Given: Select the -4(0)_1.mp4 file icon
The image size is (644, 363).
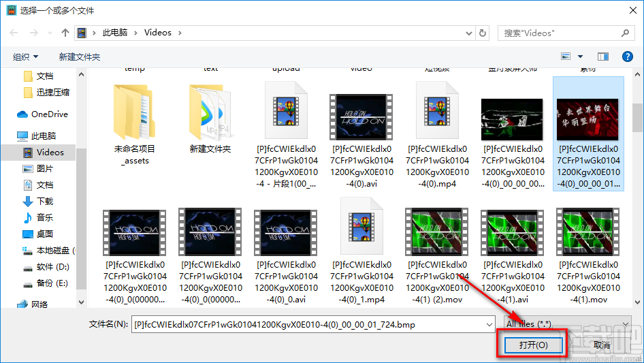Looking at the screenshot, I should [x=361, y=226].
